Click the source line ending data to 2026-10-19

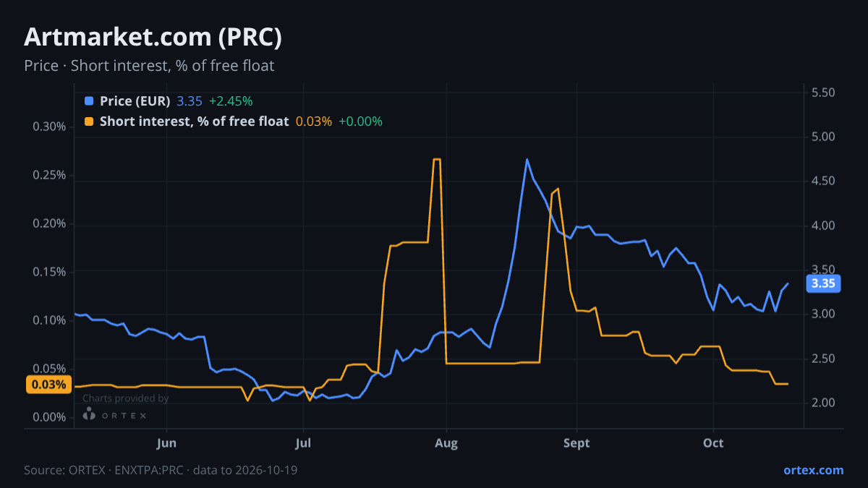[161, 470]
